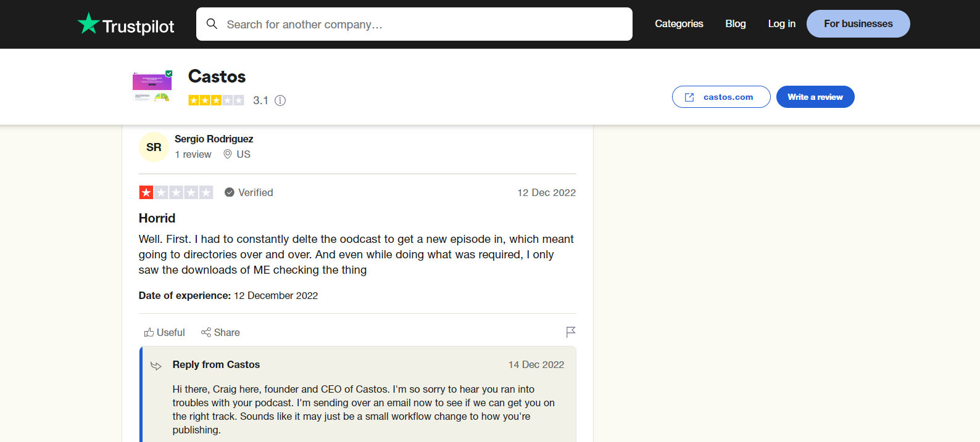Viewport: 980px width, 442px height.
Task: Click the search magnifier icon
Action: point(212,24)
